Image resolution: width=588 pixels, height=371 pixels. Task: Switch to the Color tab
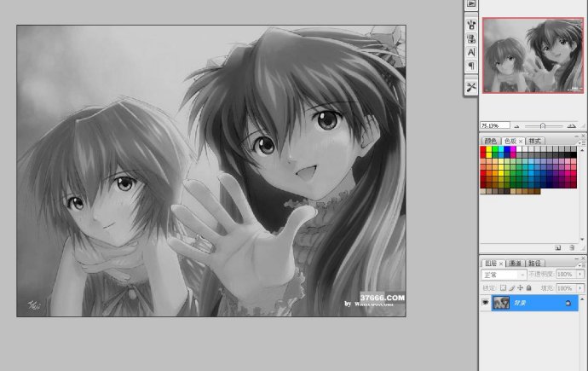pyautogui.click(x=491, y=141)
